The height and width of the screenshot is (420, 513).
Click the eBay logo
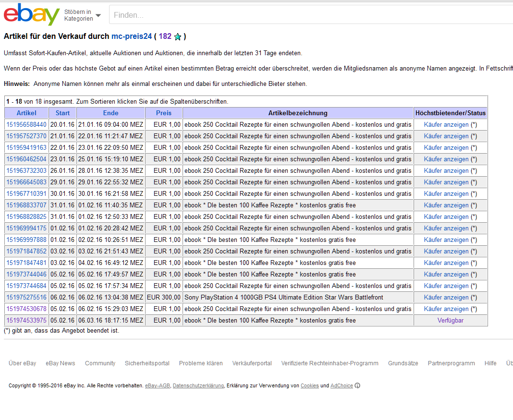[x=32, y=14]
